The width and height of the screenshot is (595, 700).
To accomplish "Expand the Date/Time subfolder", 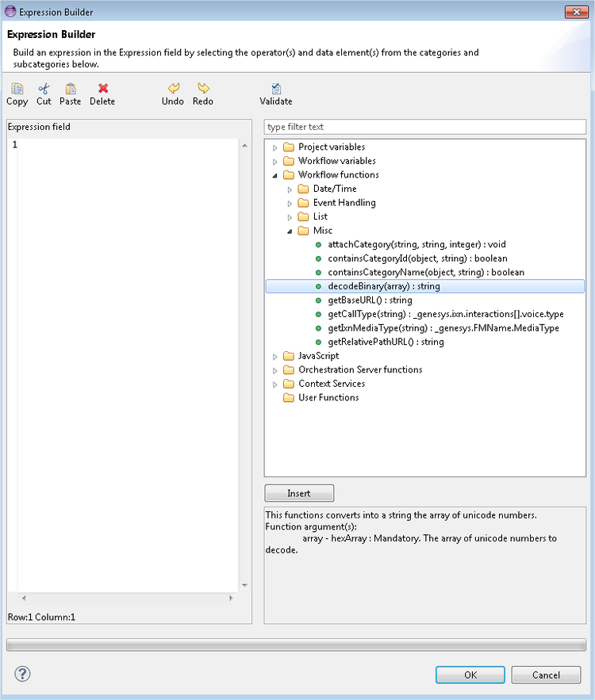I will coord(290,189).
